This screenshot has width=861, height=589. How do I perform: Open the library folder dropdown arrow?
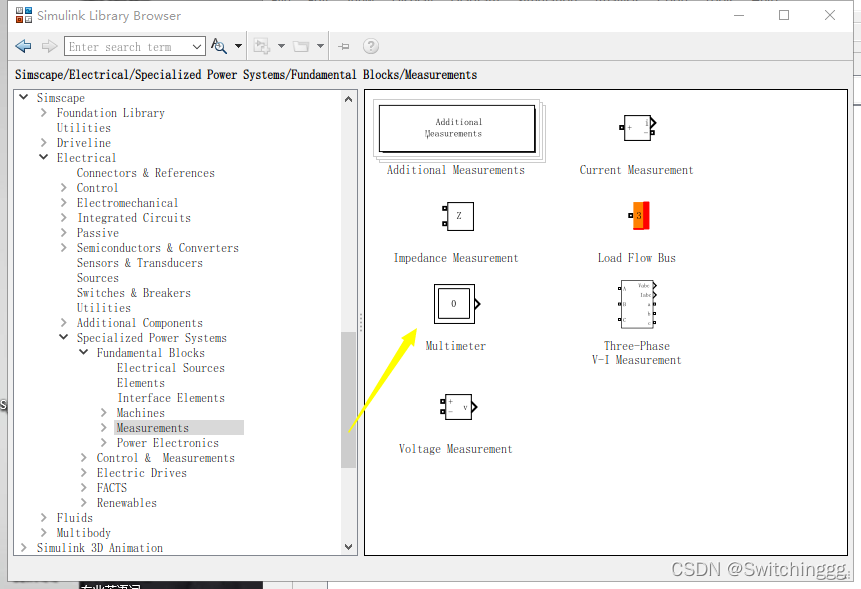pos(320,46)
